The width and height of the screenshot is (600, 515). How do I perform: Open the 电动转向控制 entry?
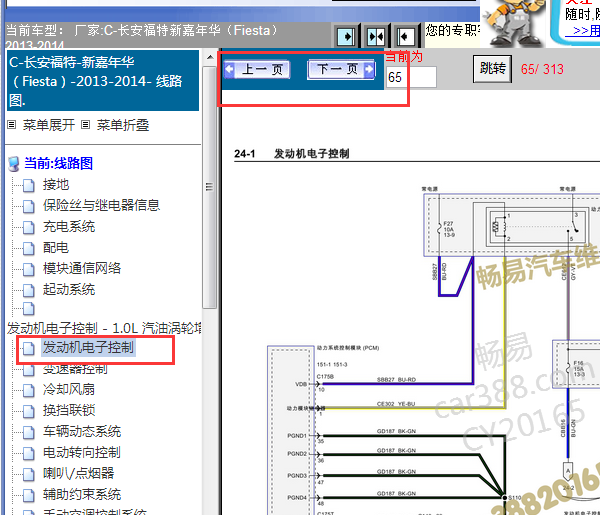coord(82,452)
